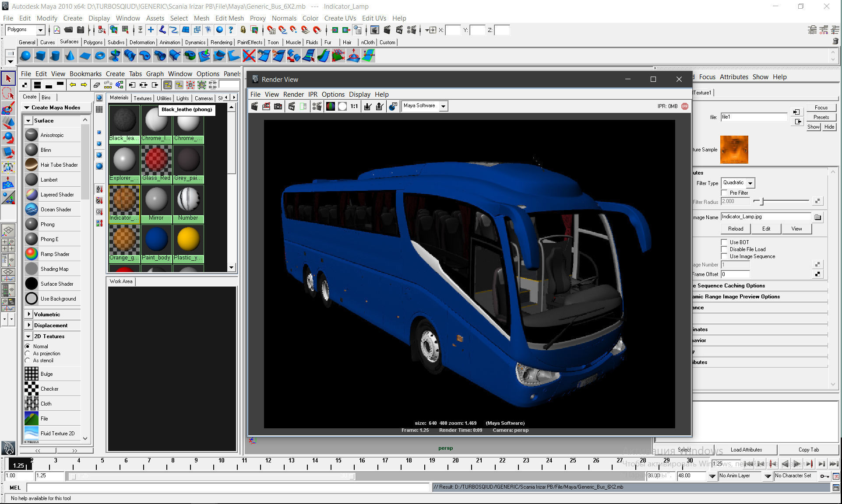Browse for image file folder icon

click(817, 217)
